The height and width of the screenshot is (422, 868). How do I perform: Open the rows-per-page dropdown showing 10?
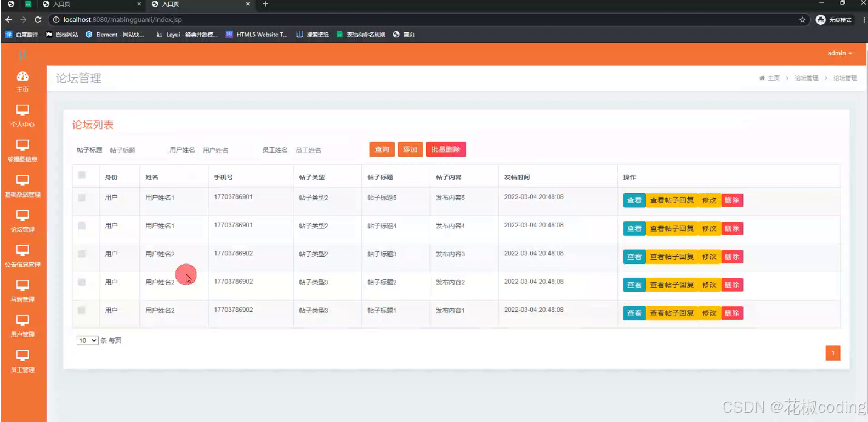pos(87,340)
